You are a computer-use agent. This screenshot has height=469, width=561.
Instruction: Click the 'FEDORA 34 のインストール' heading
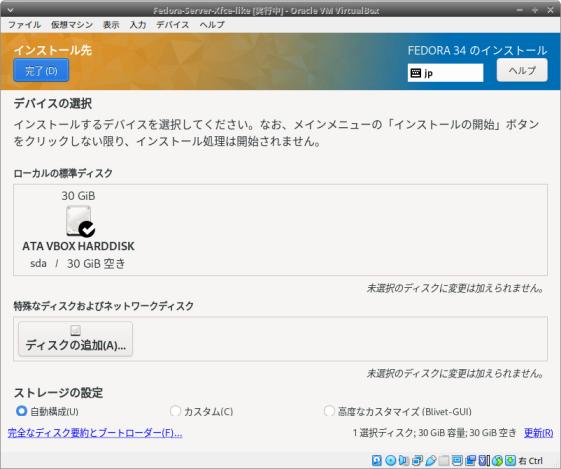point(477,50)
